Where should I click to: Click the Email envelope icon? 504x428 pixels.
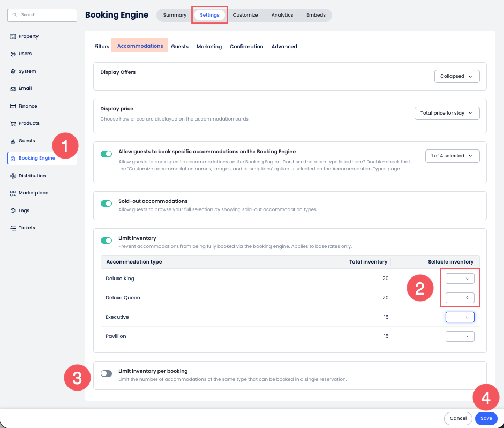coord(13,88)
